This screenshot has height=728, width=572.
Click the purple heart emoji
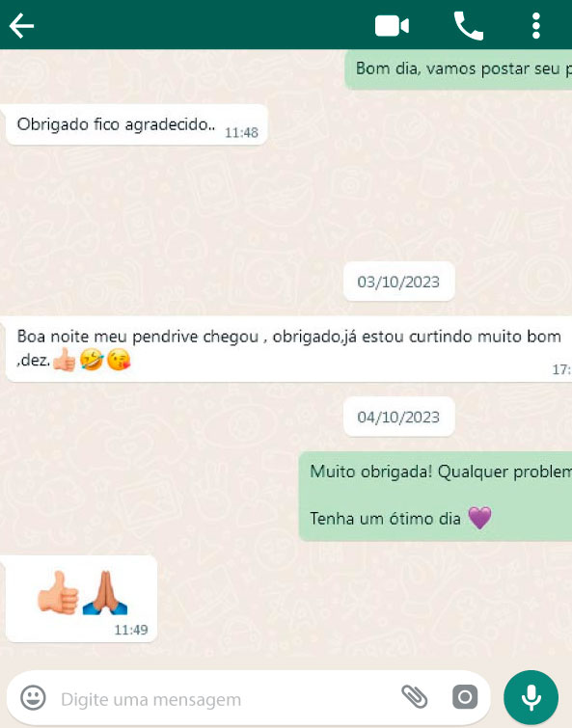pos(479,518)
